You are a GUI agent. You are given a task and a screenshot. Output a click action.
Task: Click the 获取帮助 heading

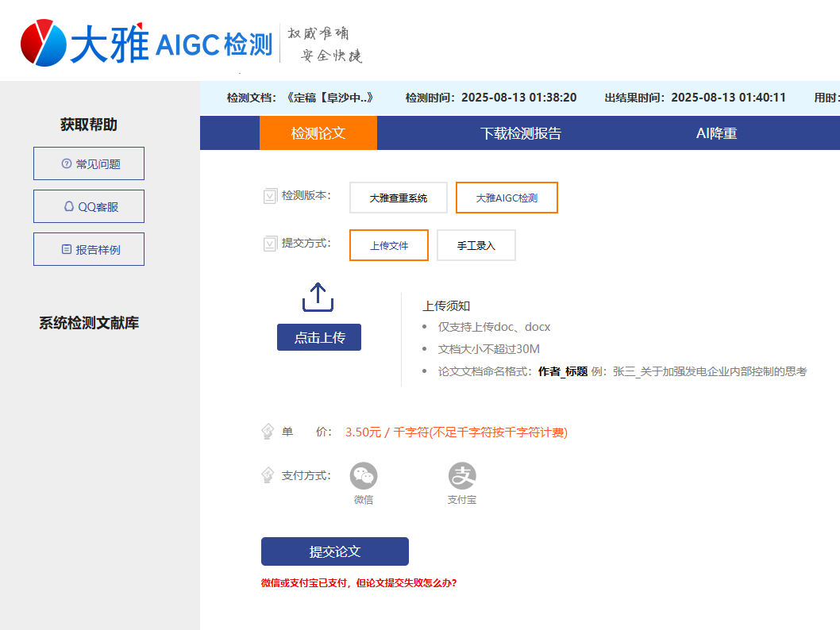(89, 125)
